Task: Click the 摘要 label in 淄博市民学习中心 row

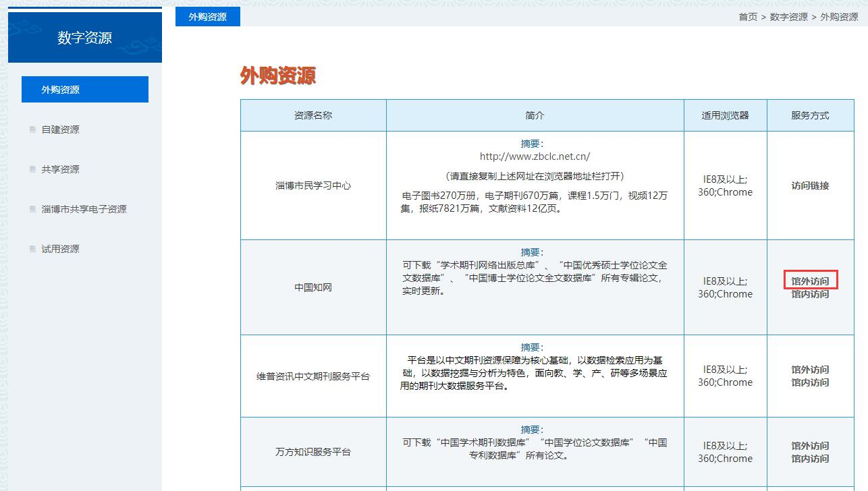Action: point(532,144)
